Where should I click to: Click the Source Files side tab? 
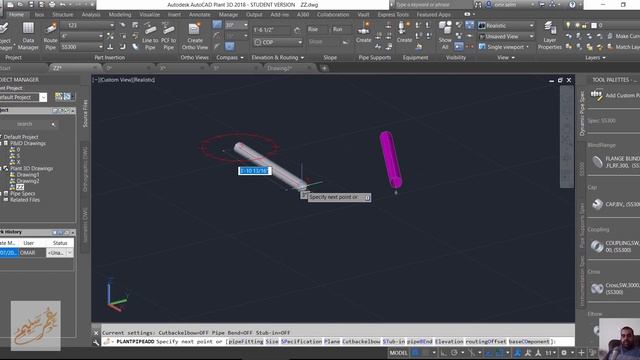[x=85, y=113]
